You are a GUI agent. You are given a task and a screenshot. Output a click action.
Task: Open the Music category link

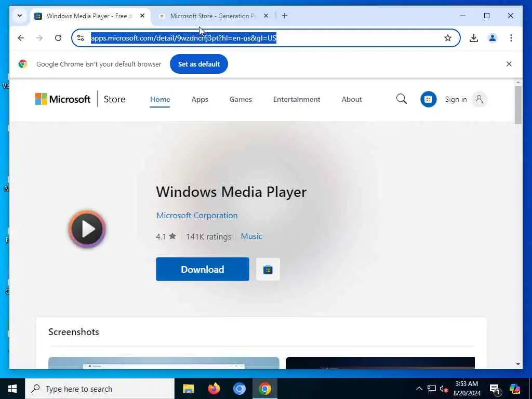tap(251, 236)
